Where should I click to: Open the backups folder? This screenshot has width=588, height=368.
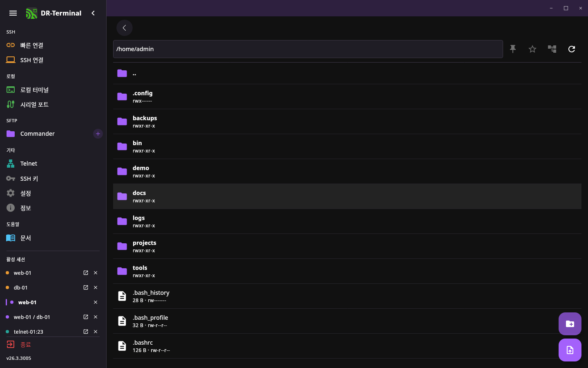click(x=347, y=122)
